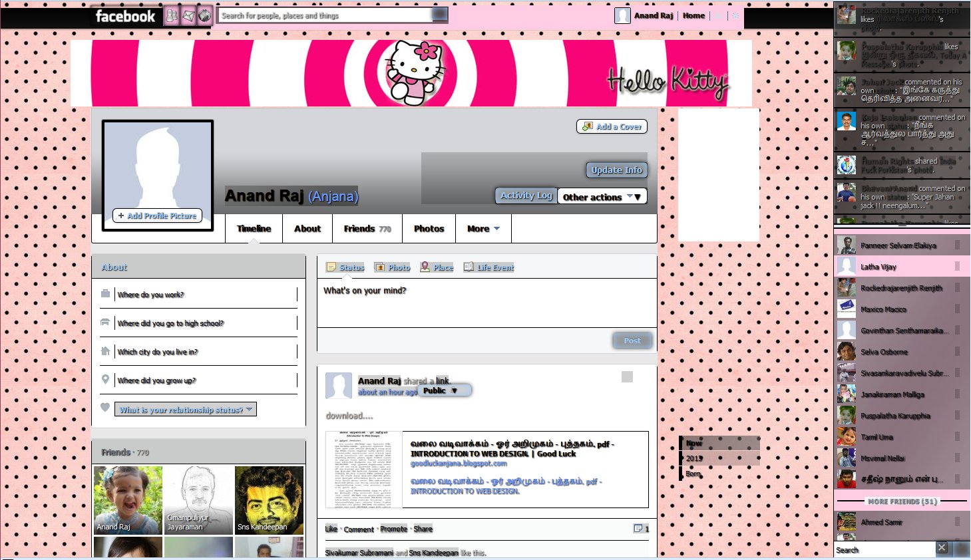971x560 pixels.
Task: Click the home city icon in About
Action: coord(105,351)
